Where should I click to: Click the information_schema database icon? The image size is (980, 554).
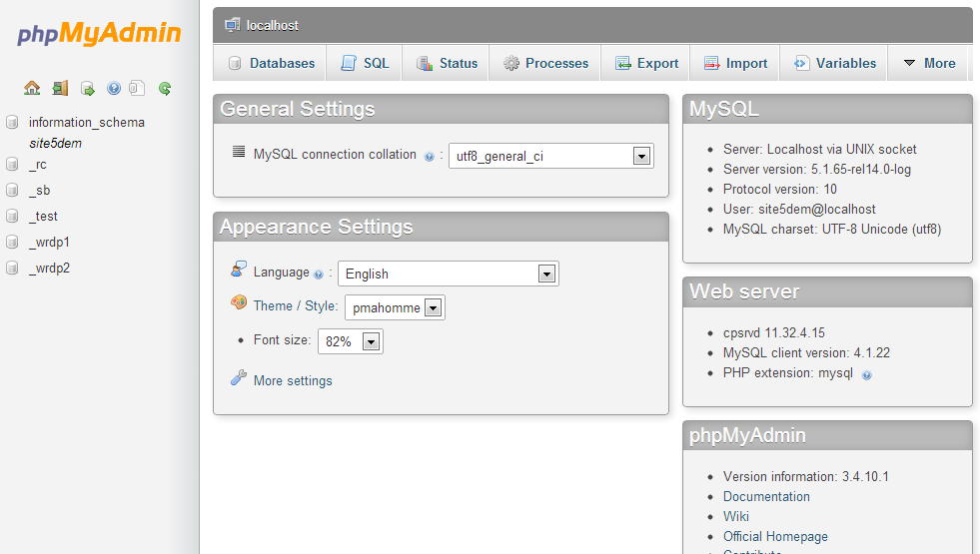[x=12, y=122]
